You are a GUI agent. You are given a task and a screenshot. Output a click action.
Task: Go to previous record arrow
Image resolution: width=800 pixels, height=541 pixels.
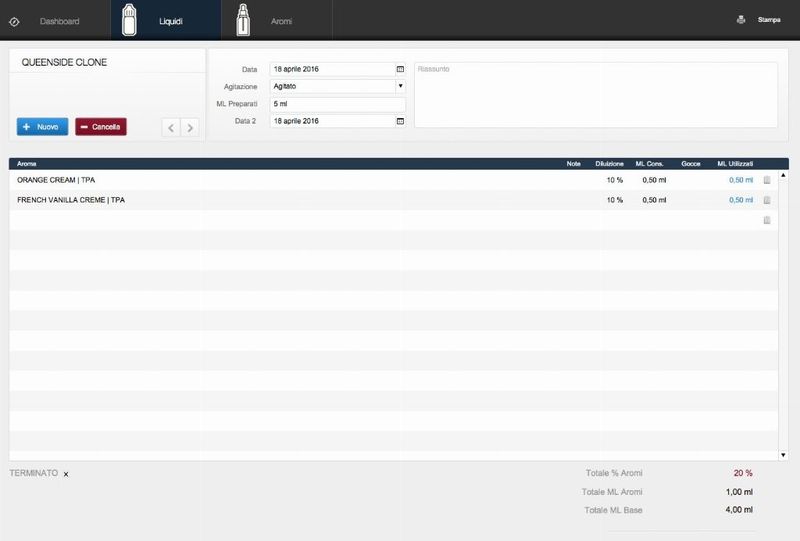[x=171, y=128]
